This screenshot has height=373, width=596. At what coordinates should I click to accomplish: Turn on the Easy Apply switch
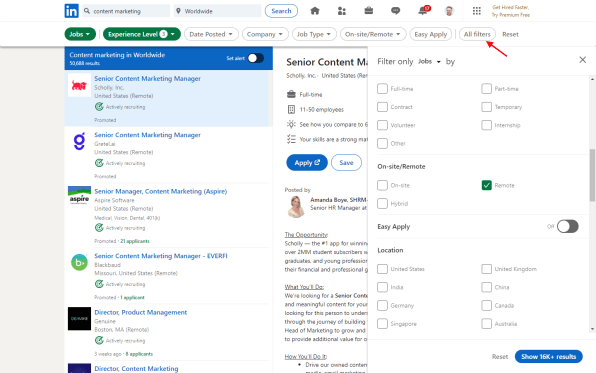coord(568,227)
